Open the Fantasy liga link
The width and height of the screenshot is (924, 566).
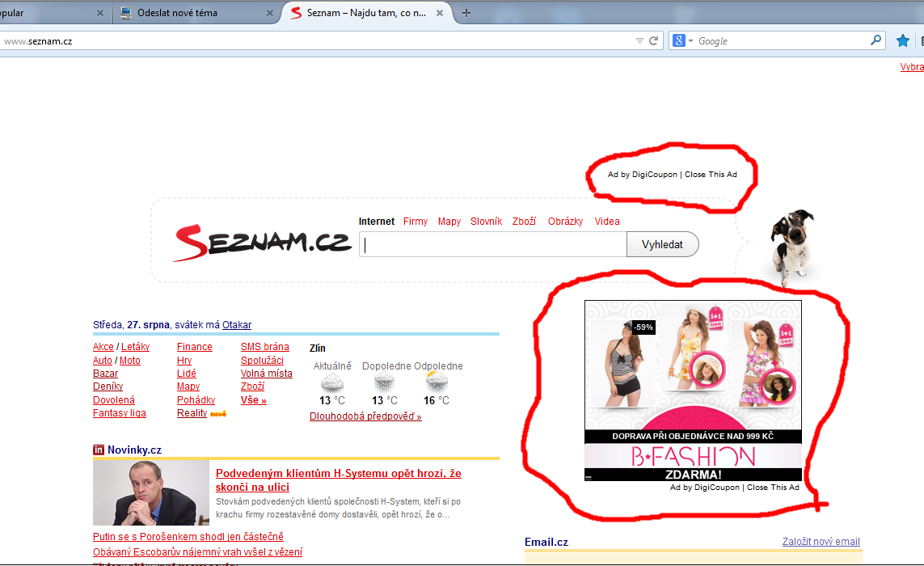tap(119, 412)
